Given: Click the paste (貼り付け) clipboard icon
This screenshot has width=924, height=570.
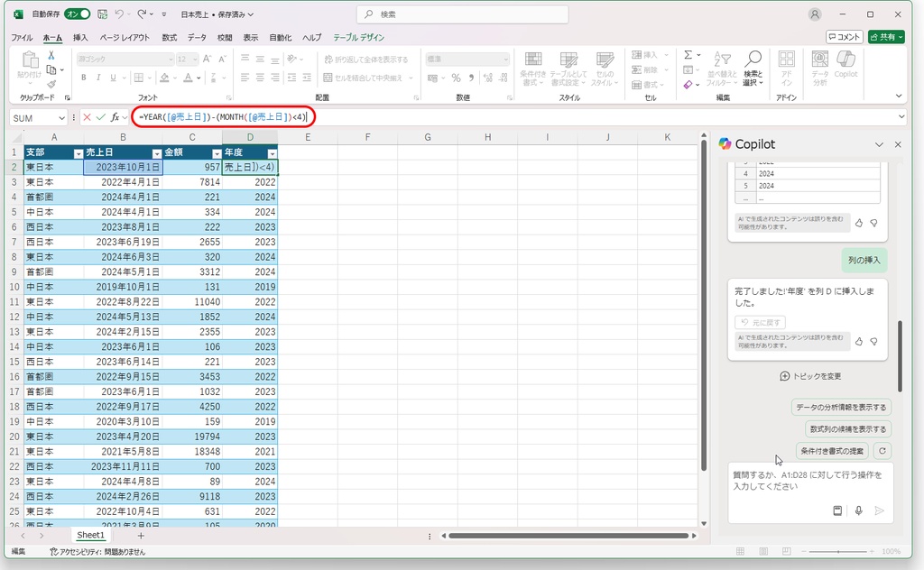Looking at the screenshot, I should (30, 60).
